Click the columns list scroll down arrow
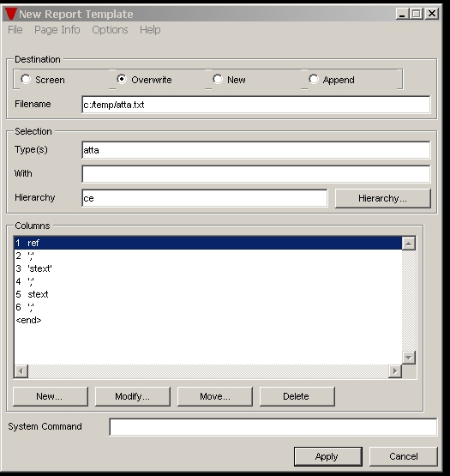450x476 pixels. [x=409, y=358]
